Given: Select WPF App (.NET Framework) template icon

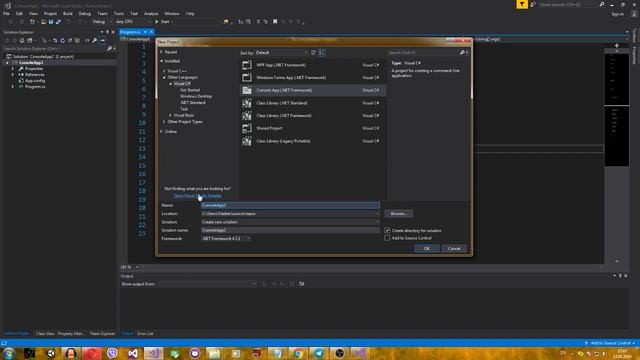Looking at the screenshot, I should pos(247,65).
